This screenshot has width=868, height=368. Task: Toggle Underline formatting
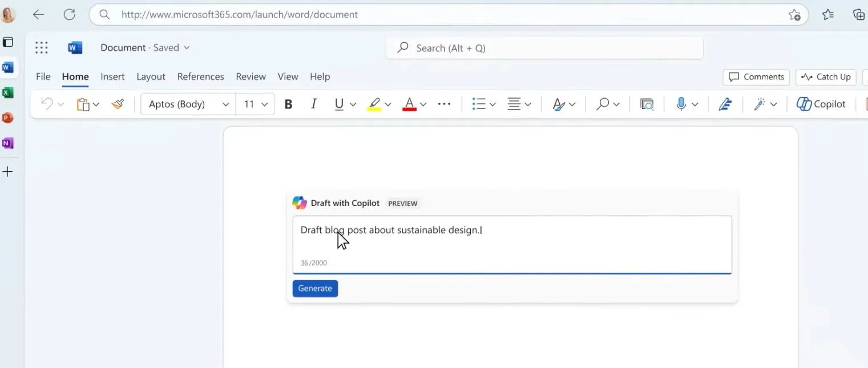(x=339, y=104)
